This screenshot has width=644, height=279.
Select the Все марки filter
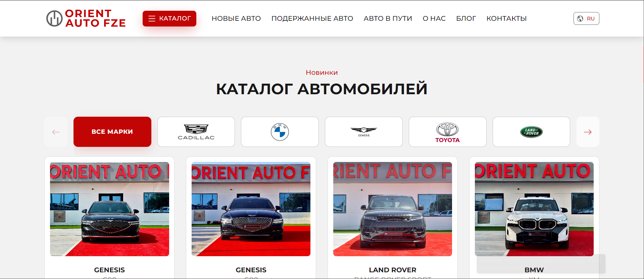click(x=112, y=132)
